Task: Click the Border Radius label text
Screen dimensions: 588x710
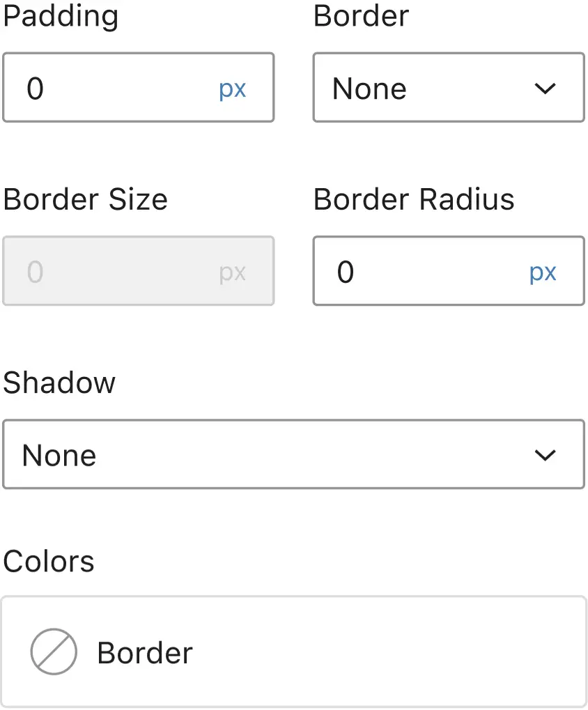Action: click(414, 200)
